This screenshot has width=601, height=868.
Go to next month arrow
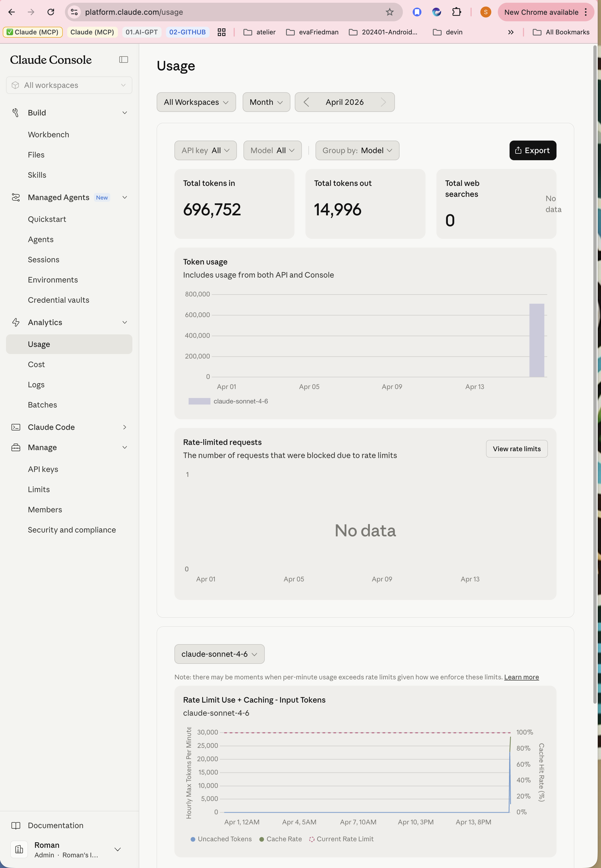point(383,102)
